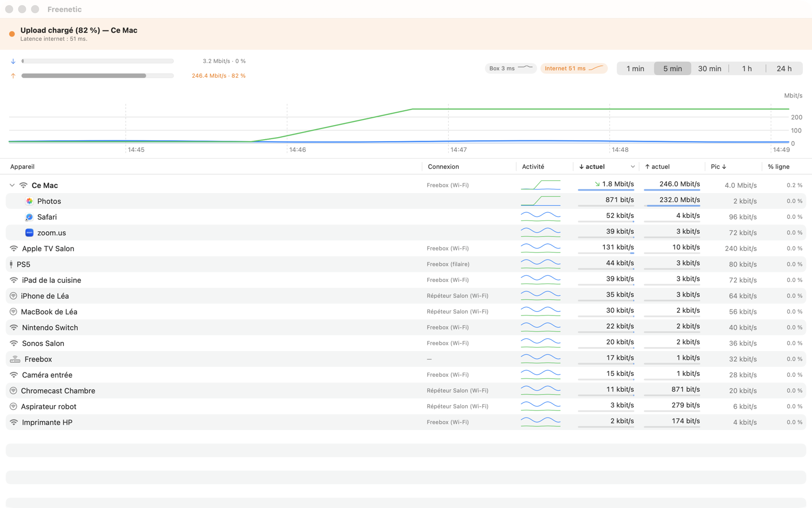Viewport: 812px width, 508px height.
Task: Click the Freenetic window title
Action: [64, 9]
